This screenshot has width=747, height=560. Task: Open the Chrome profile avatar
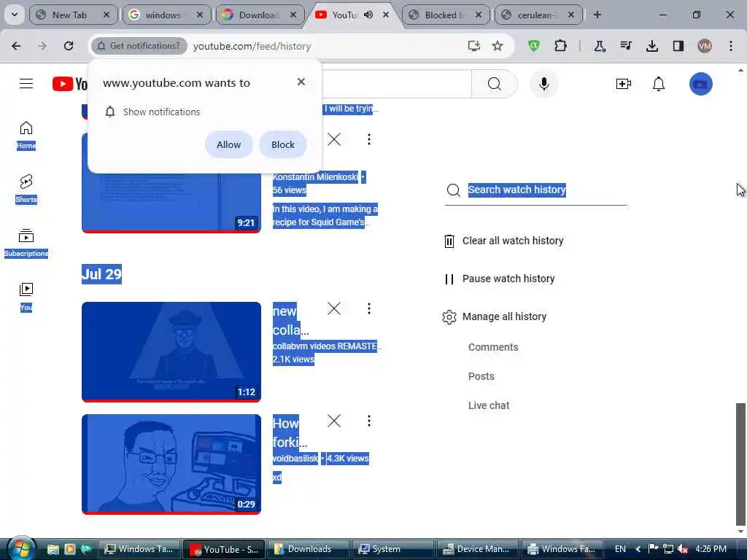pyautogui.click(x=705, y=46)
